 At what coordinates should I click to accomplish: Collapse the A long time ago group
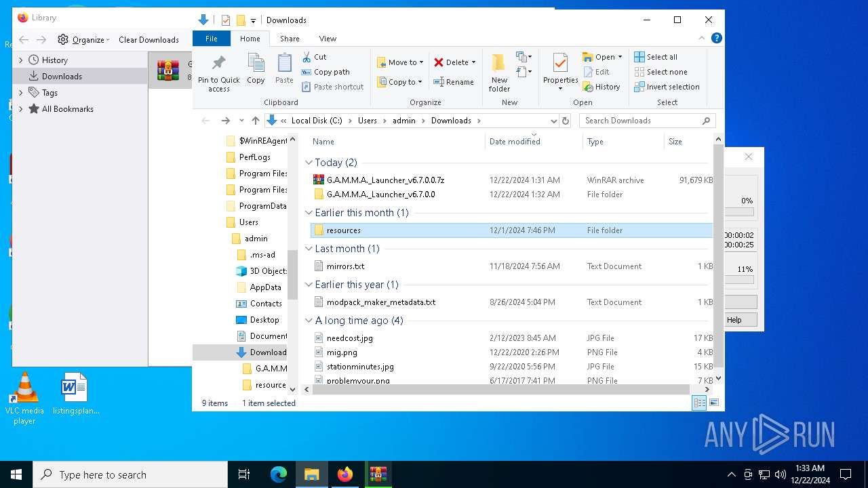tap(309, 321)
